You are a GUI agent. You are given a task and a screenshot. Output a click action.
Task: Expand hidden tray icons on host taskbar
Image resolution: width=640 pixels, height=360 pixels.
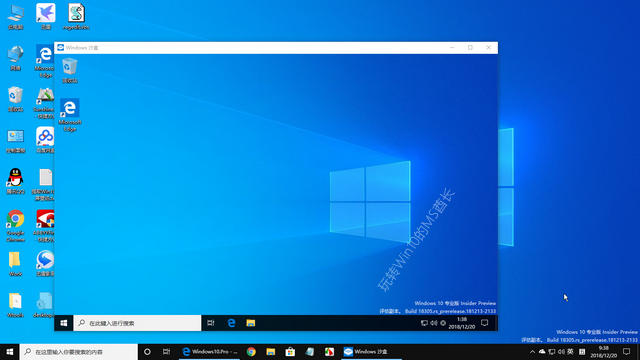[532, 351]
